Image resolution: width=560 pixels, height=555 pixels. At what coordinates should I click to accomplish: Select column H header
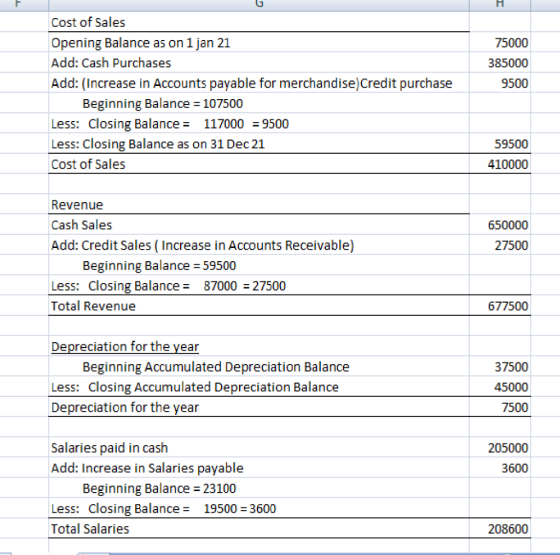pyautogui.click(x=500, y=5)
